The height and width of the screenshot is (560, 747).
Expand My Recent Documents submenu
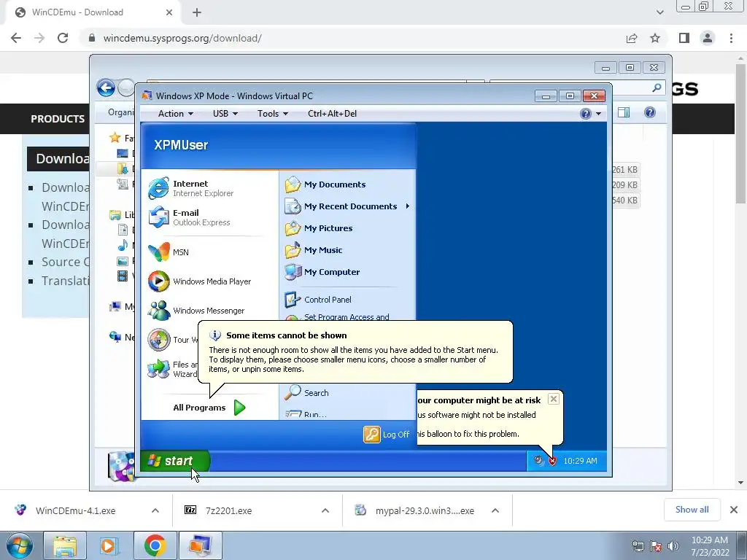pyautogui.click(x=407, y=206)
